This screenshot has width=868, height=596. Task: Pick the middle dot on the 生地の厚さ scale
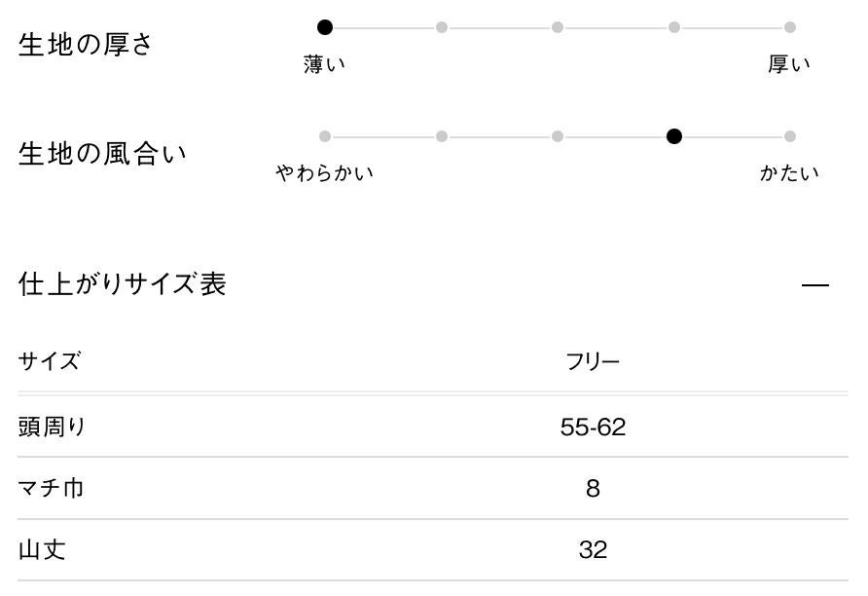[558, 27]
